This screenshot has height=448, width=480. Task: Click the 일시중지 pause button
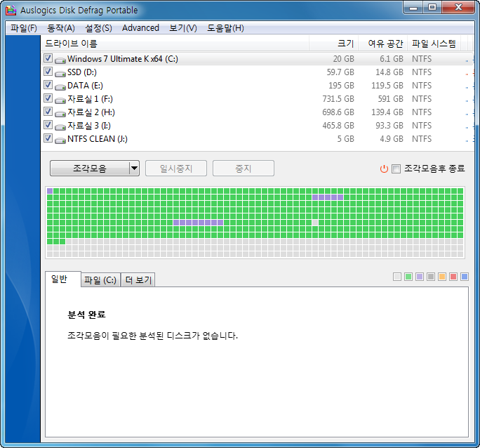[x=176, y=168]
